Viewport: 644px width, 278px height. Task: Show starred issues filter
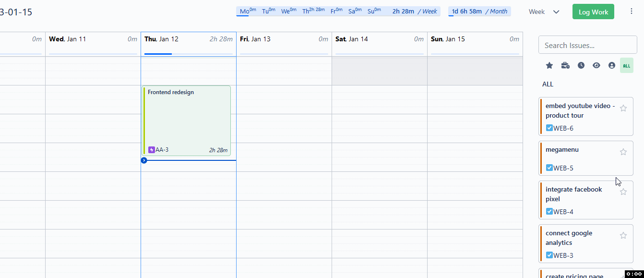pos(549,65)
